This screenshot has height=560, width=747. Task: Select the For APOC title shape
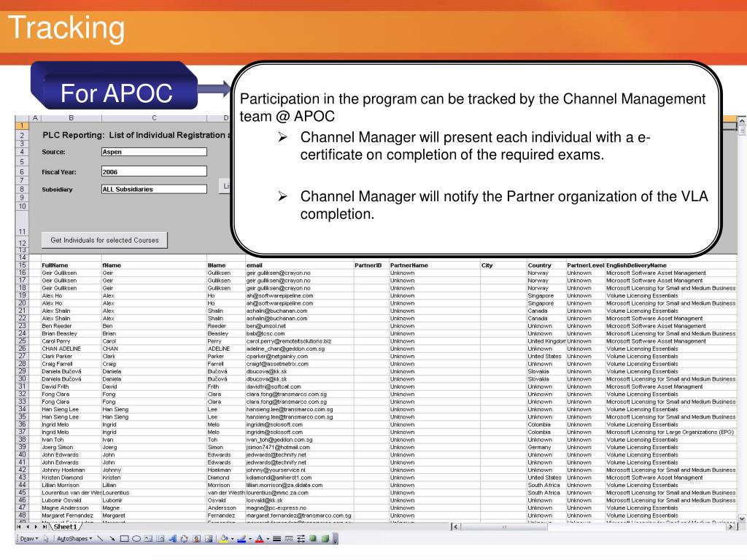tap(115, 86)
